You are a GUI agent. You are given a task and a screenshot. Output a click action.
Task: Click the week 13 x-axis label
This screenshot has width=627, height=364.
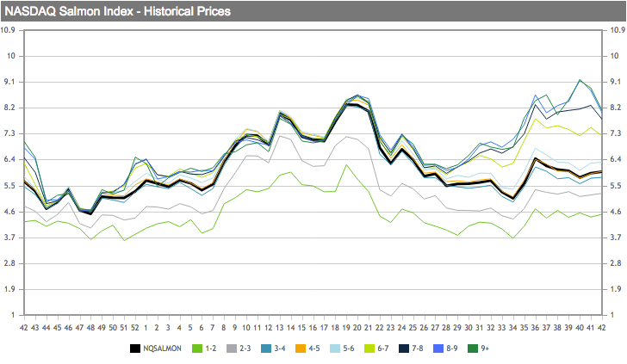pyautogui.click(x=279, y=328)
